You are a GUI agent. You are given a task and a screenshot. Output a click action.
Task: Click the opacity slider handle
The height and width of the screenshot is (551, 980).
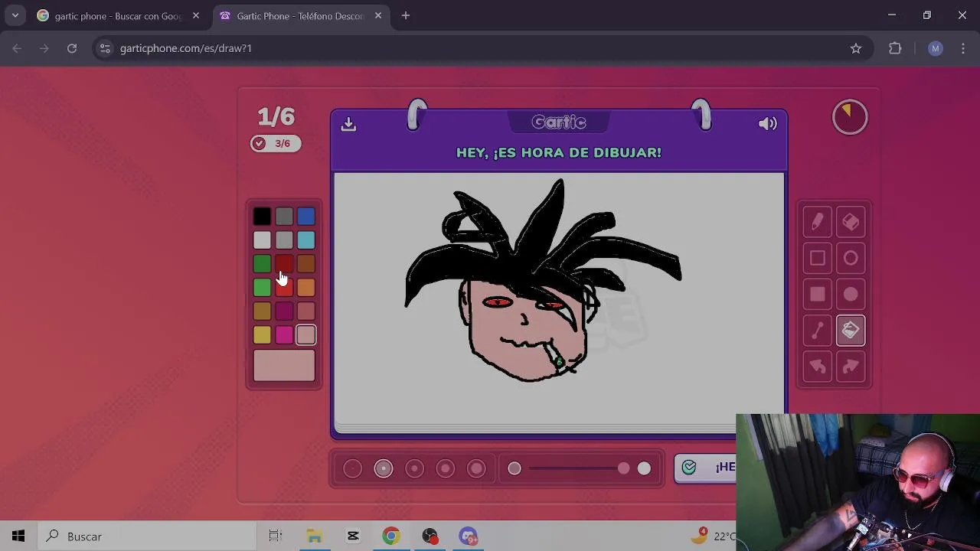coord(624,468)
